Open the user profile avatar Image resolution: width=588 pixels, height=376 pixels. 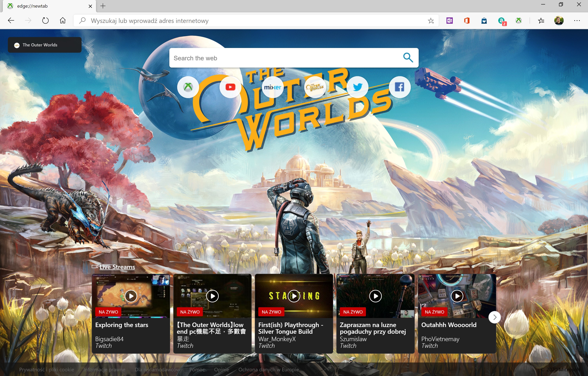(559, 21)
